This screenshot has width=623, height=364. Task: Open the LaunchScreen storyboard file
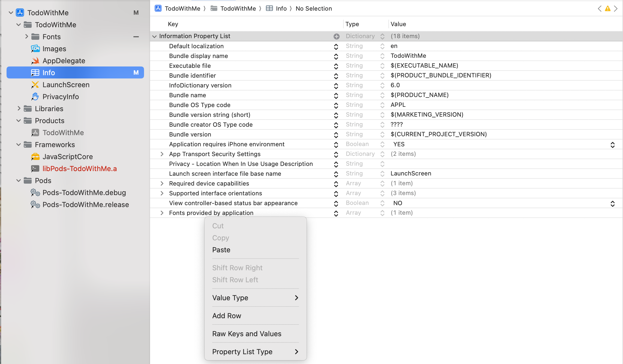coord(66,85)
